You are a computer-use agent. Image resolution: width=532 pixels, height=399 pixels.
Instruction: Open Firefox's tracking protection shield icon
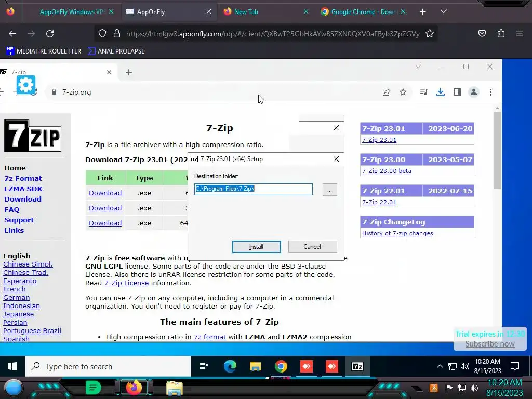[x=102, y=34]
